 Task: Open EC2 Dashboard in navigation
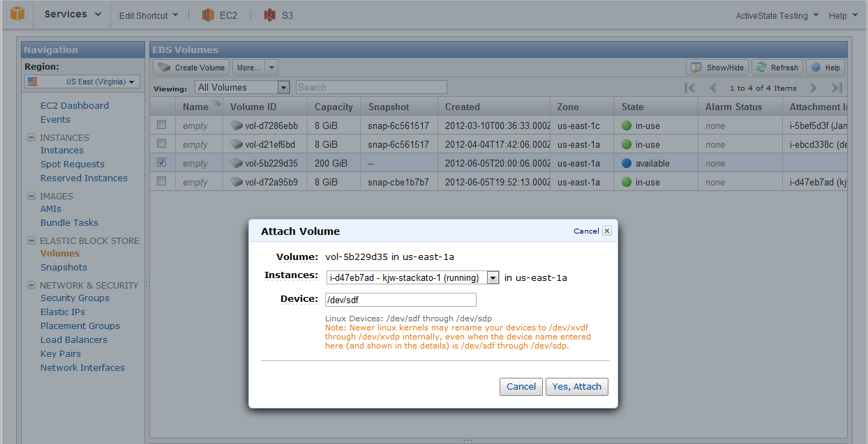click(x=75, y=106)
